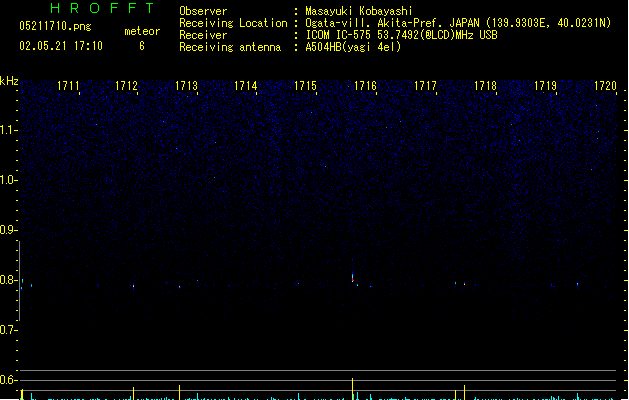Click the 1712 time axis marker
Viewport: 629px width, 400px height.
126,86
